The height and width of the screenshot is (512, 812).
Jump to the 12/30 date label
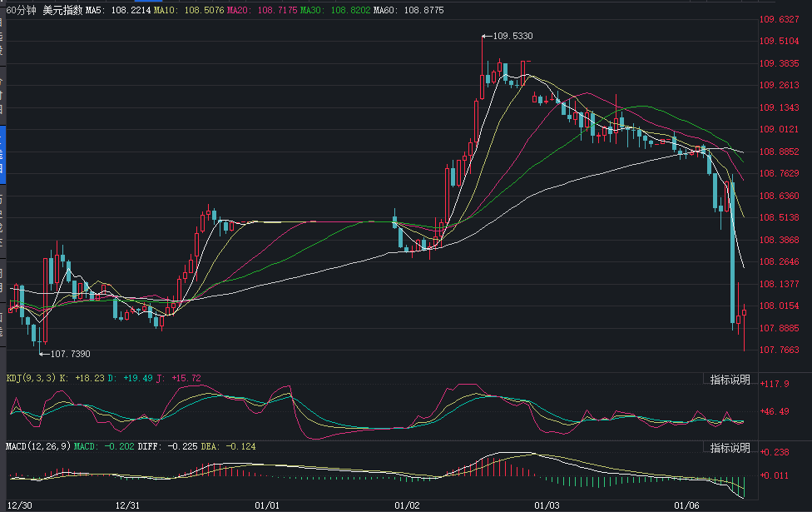coord(21,505)
